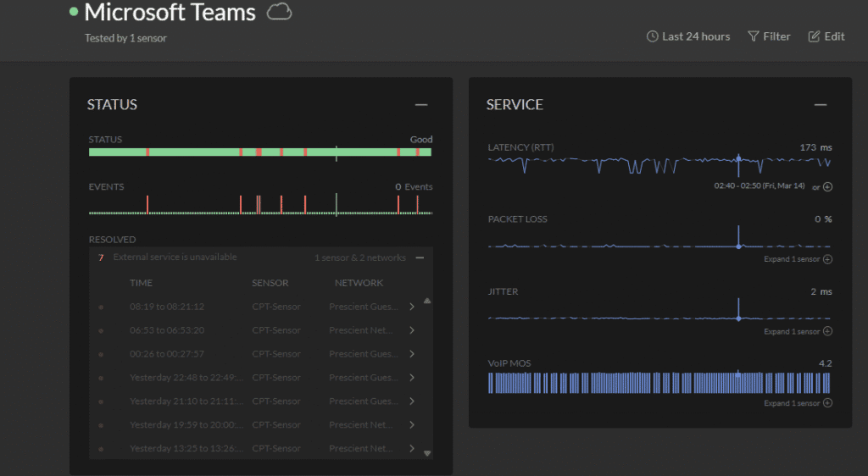Click the 'Yesterday 19:59 to 20:00' entry
This screenshot has height=476, width=868.
tap(186, 425)
